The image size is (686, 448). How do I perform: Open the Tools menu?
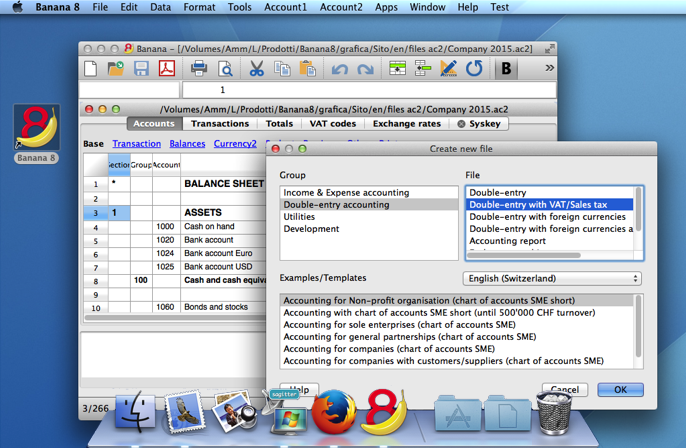(x=239, y=7)
